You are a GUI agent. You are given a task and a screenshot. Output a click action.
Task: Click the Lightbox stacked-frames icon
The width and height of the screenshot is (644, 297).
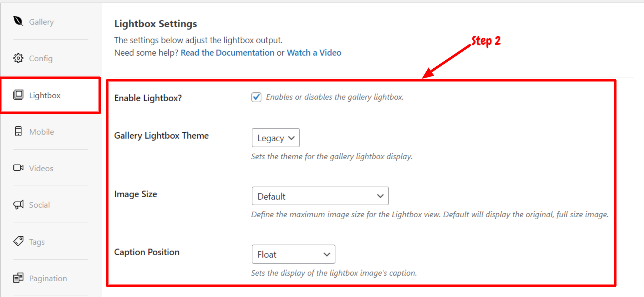point(18,95)
